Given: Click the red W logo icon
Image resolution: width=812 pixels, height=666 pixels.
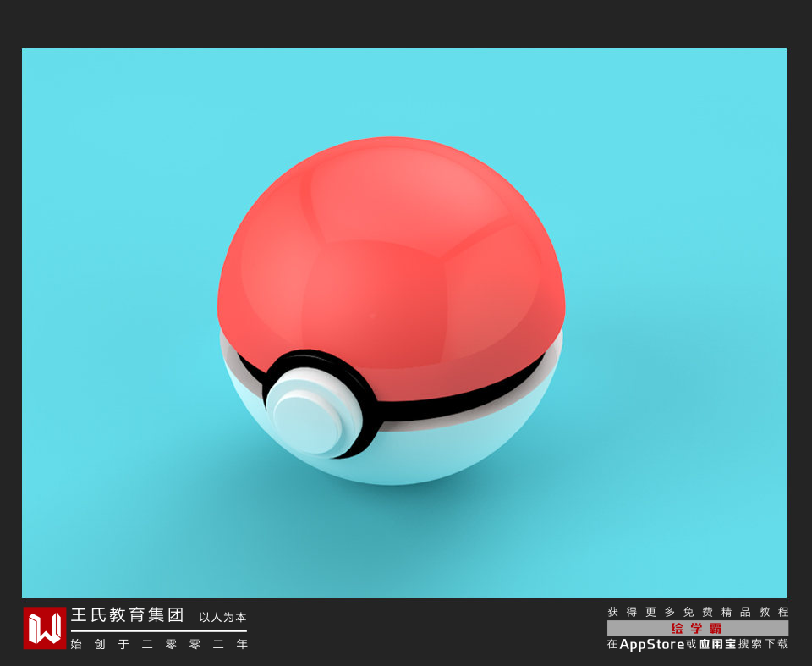Looking at the screenshot, I should (x=45, y=628).
